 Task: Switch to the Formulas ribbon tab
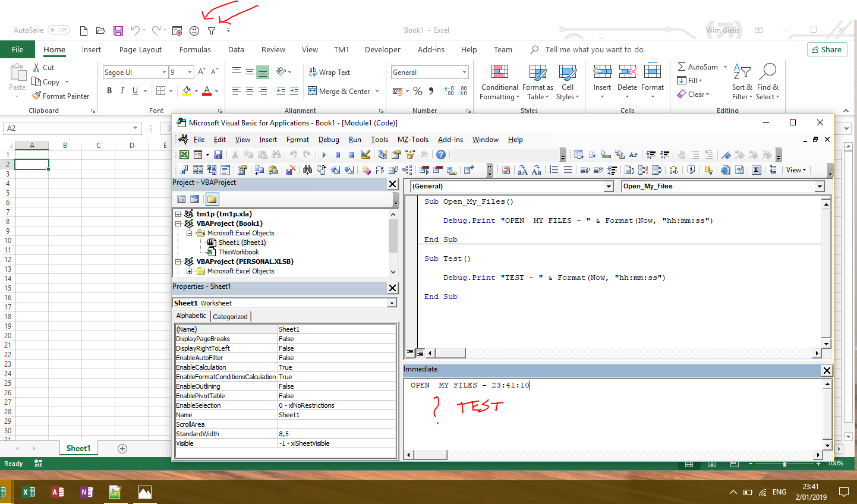(195, 50)
